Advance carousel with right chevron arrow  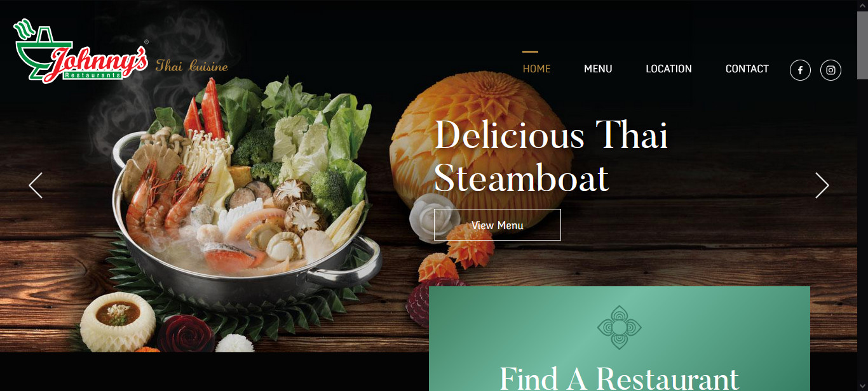tap(822, 185)
